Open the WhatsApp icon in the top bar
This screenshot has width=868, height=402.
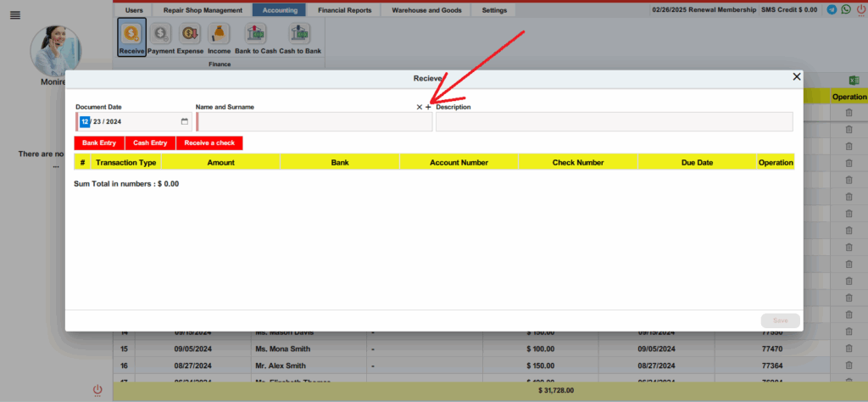846,9
